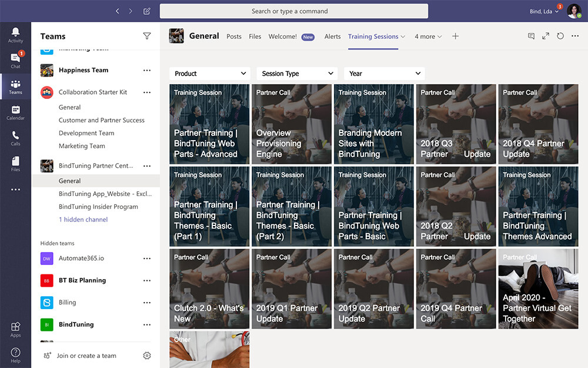This screenshot has height=368, width=588.
Task: Open more options for Automate365.io
Action: pyautogui.click(x=147, y=258)
